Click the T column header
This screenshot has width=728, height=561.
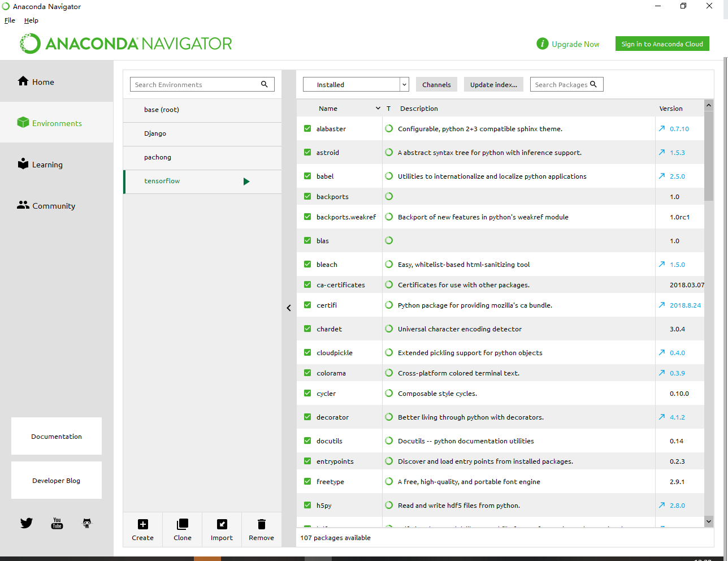[388, 108]
